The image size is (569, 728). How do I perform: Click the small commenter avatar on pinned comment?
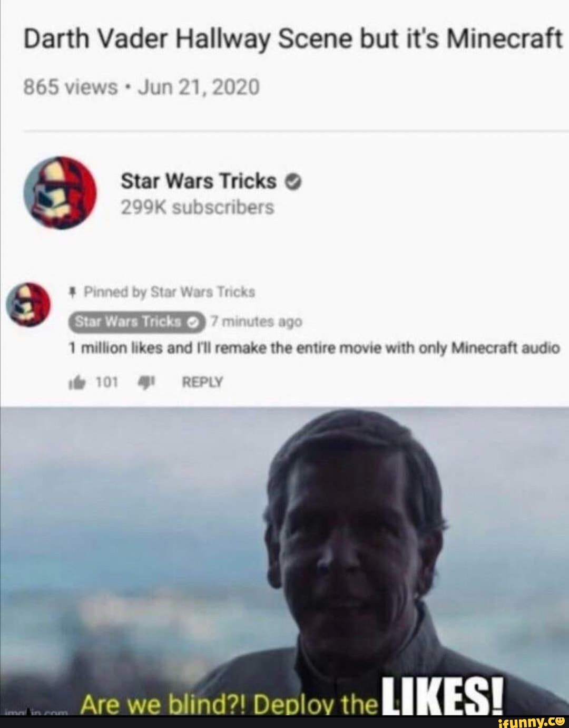(27, 305)
